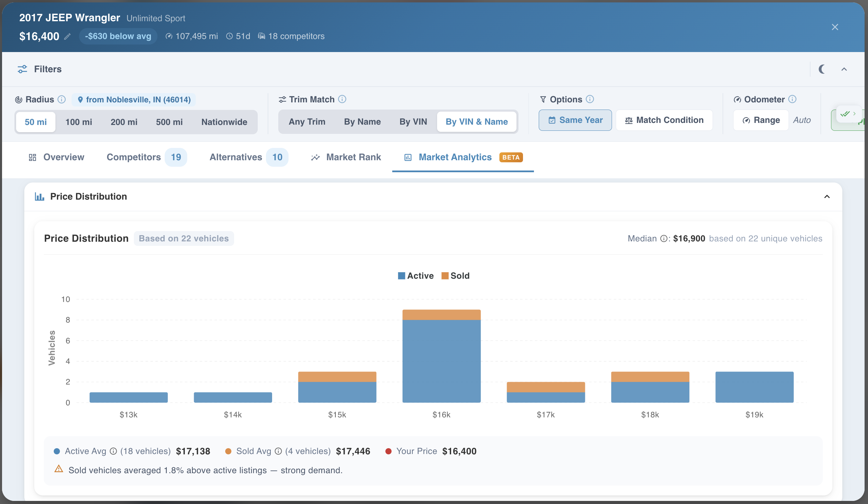
Task: Click the Odometer gauge icon
Action: pyautogui.click(x=738, y=100)
